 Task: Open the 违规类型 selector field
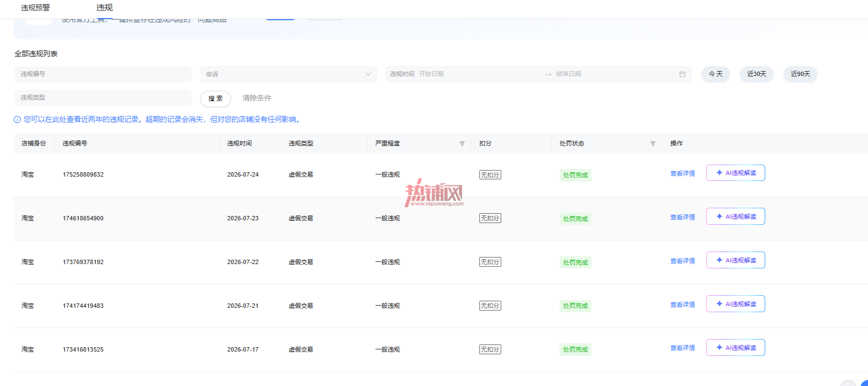tap(103, 98)
